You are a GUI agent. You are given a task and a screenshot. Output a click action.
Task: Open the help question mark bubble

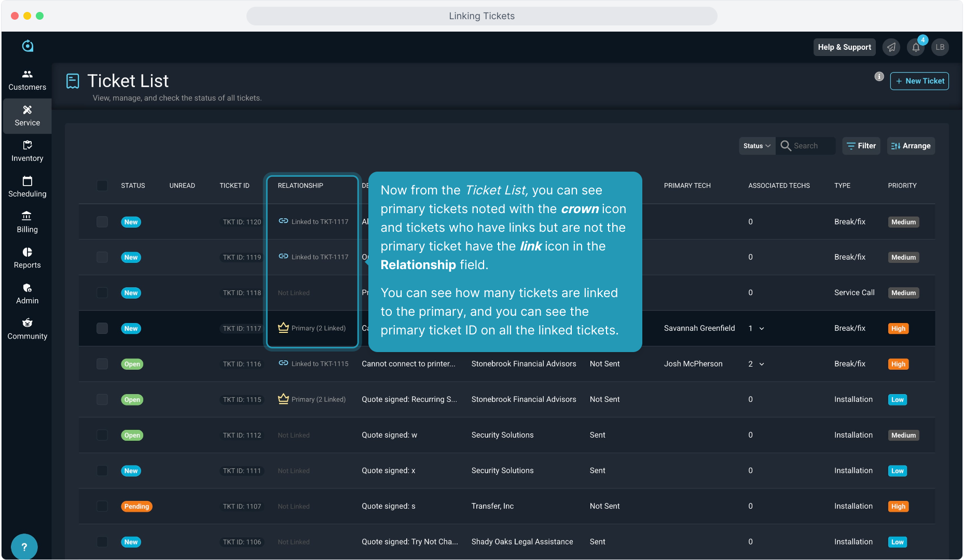click(x=24, y=547)
